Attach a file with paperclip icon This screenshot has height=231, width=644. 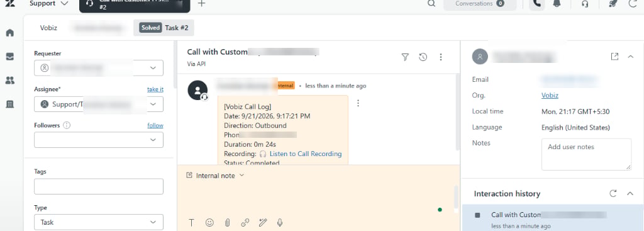coord(227,223)
